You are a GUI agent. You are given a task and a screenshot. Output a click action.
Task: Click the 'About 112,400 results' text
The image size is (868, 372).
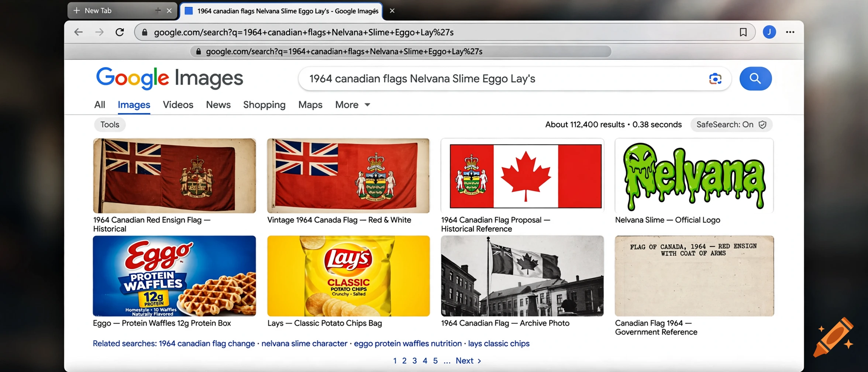pyautogui.click(x=585, y=125)
